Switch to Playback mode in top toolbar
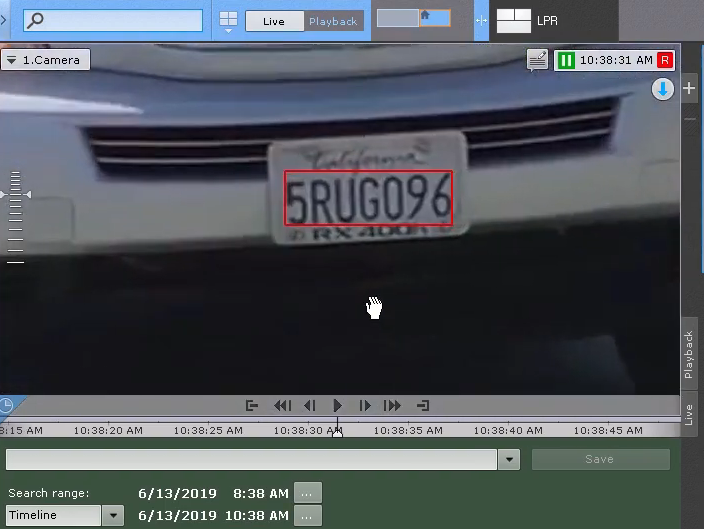Image resolution: width=704 pixels, height=529 pixels. click(x=333, y=21)
